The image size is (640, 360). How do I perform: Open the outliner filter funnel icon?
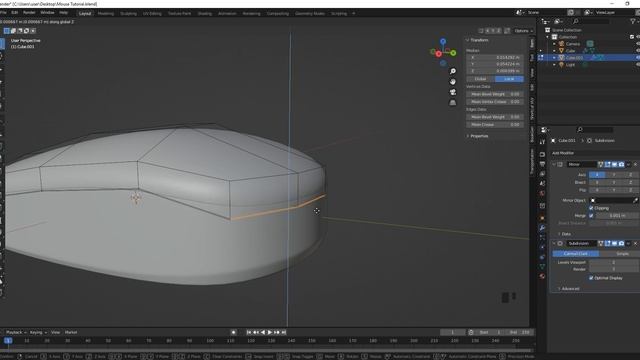(633, 21)
